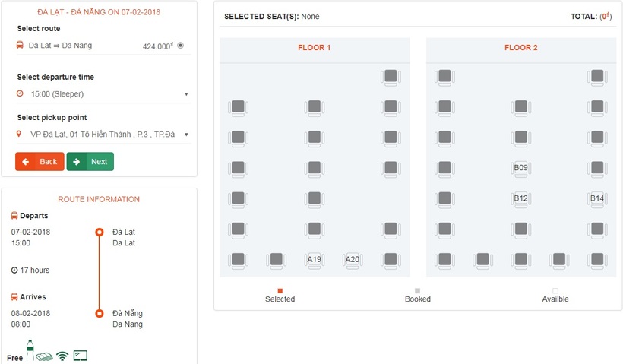Image resolution: width=623 pixels, height=364 pixels.
Task: Click the FLOOR 1 header
Action: point(315,48)
